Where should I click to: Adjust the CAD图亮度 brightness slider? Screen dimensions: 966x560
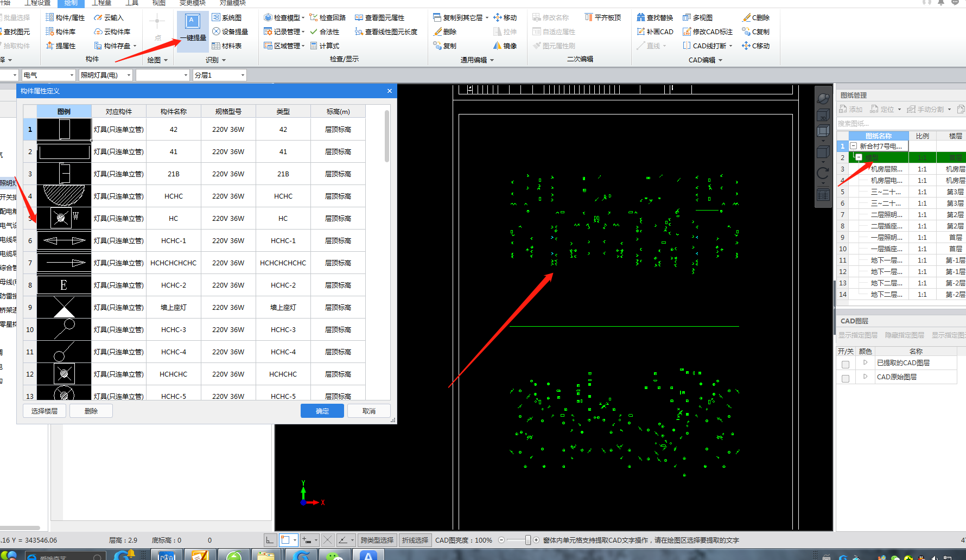(x=528, y=540)
